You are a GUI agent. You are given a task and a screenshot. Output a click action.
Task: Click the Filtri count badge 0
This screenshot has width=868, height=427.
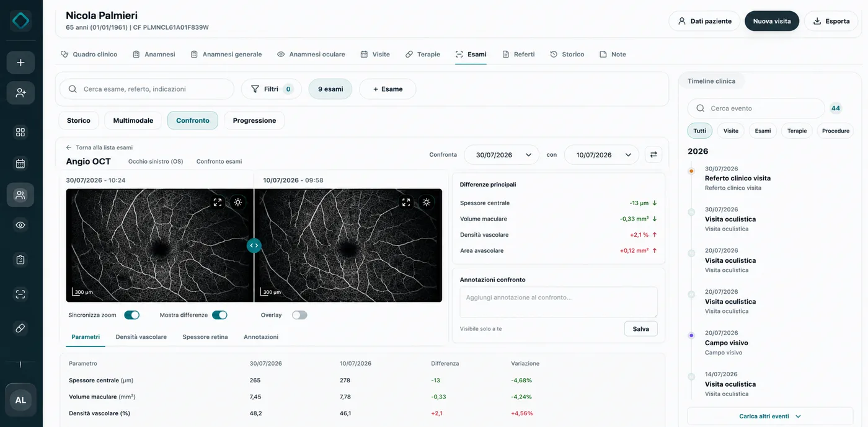(288, 89)
